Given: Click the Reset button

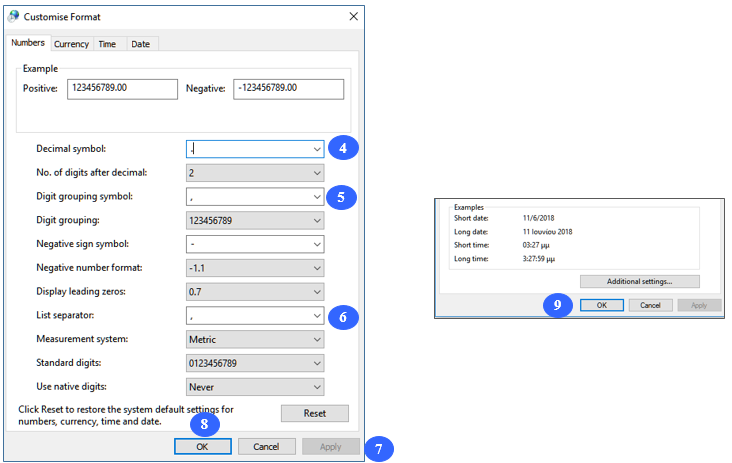Looking at the screenshot, I should tap(314, 413).
